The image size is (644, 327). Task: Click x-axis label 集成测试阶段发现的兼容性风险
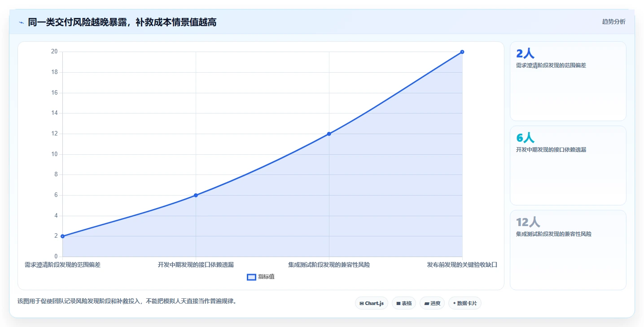tap(329, 265)
